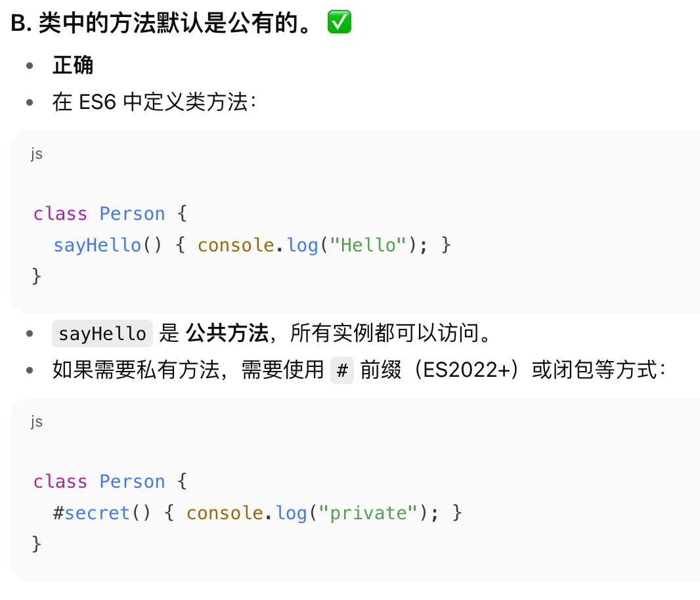
Task: Click the text '(ES2022+)'
Action: pos(466,370)
